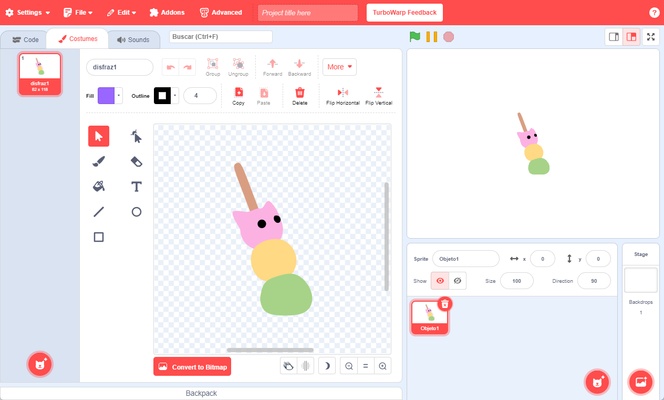
Task: Open TurboWarp Feedback link
Action: pyautogui.click(x=405, y=13)
